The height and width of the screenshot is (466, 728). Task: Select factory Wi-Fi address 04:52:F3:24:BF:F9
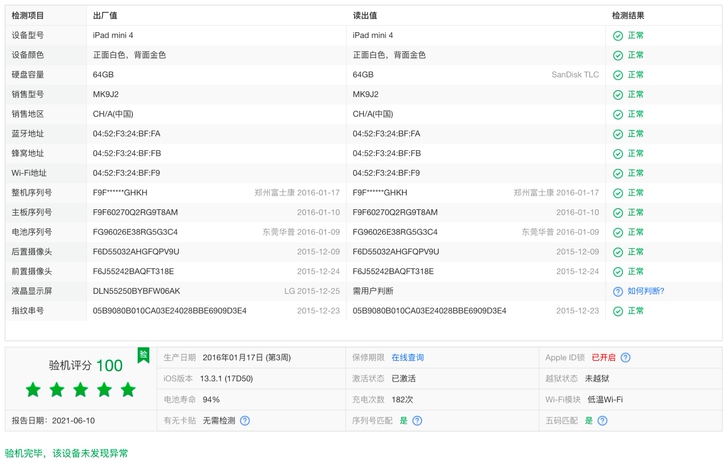(x=126, y=173)
